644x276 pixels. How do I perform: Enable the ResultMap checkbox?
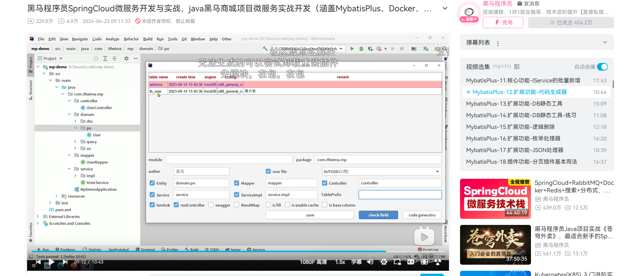(x=237, y=205)
